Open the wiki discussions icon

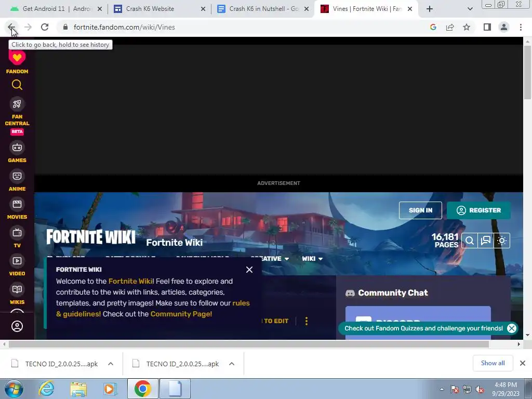tap(486, 241)
